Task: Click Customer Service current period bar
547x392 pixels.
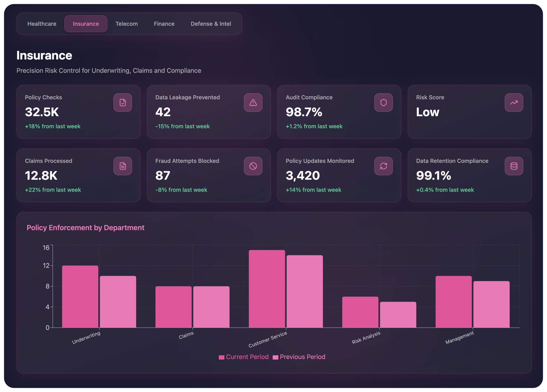Action: coord(267,289)
